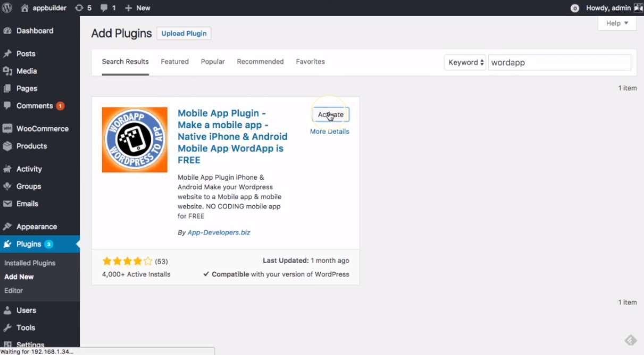Open the updates icon showing 5
Image resolution: width=644 pixels, height=355 pixels.
point(79,8)
